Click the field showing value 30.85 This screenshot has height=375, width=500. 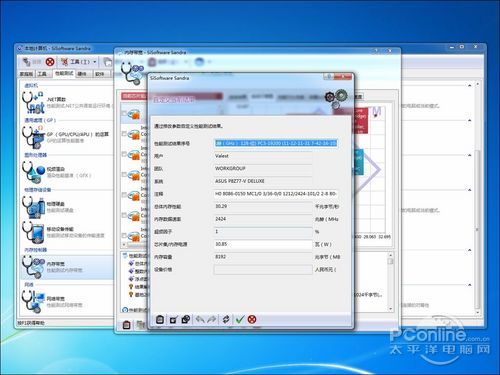click(263, 244)
